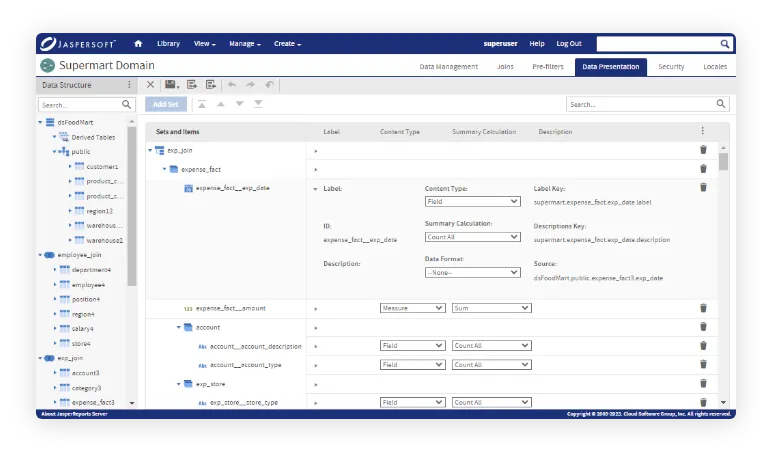Delete the expense_fact__amount item
This screenshot has width=772, height=458.
pos(703,308)
